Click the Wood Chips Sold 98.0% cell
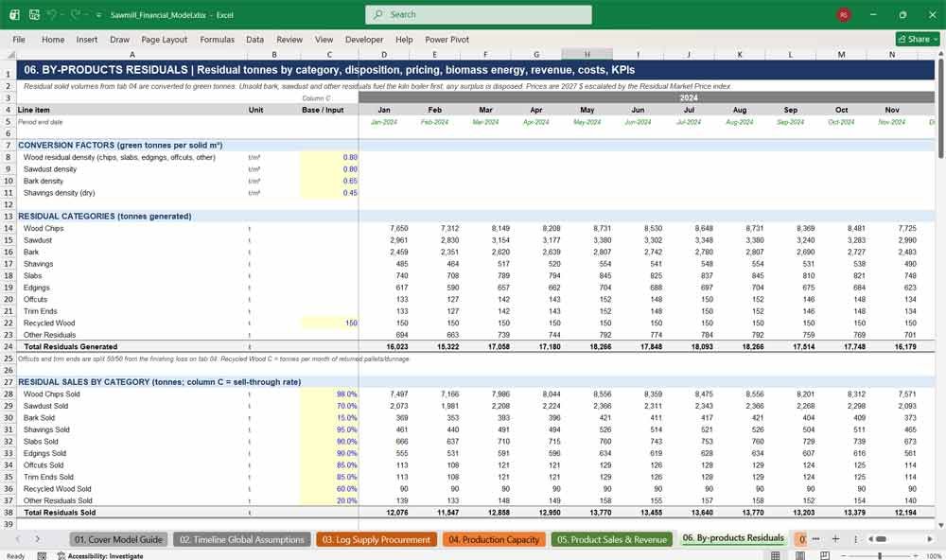The width and height of the screenshot is (946, 560). (329, 394)
